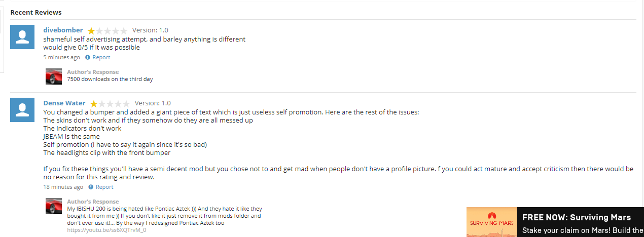Open the Dense Water profile name link
644x237 pixels.
click(64, 103)
